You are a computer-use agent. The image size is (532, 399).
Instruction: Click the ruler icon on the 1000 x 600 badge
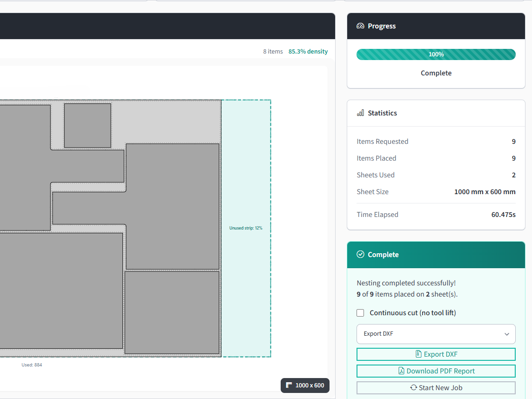(x=289, y=385)
